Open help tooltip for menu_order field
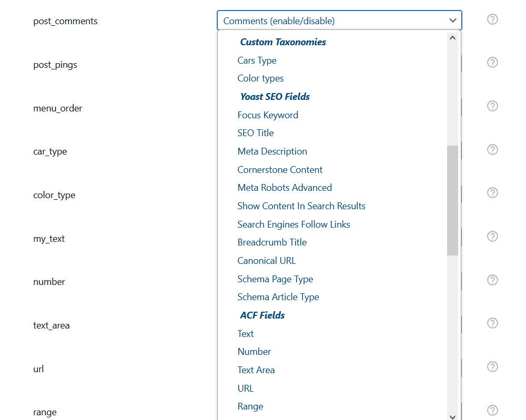Screen dimensions: 526x420 click(x=492, y=106)
